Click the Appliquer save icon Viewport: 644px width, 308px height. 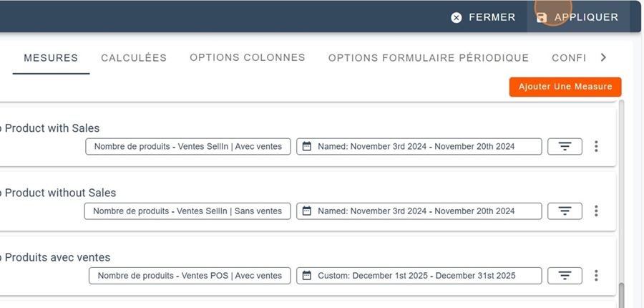pos(542,17)
